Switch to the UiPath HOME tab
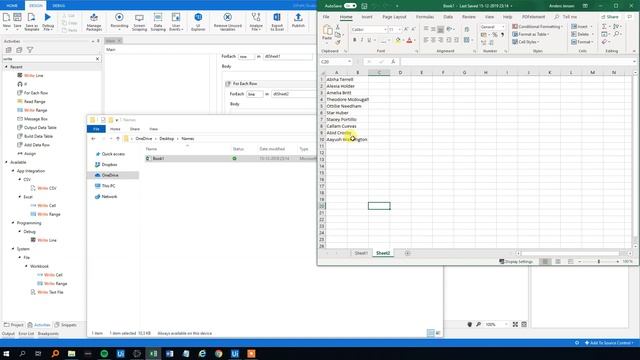 point(12,6)
